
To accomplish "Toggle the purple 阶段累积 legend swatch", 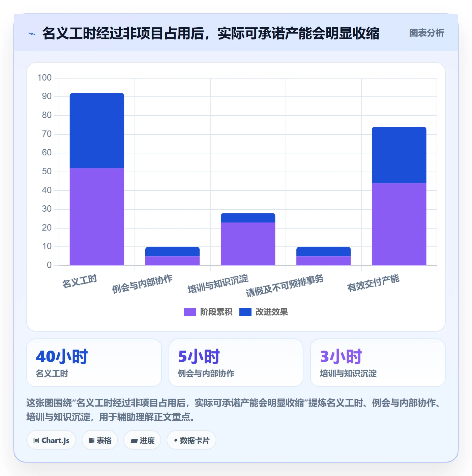I will pyautogui.click(x=190, y=312).
